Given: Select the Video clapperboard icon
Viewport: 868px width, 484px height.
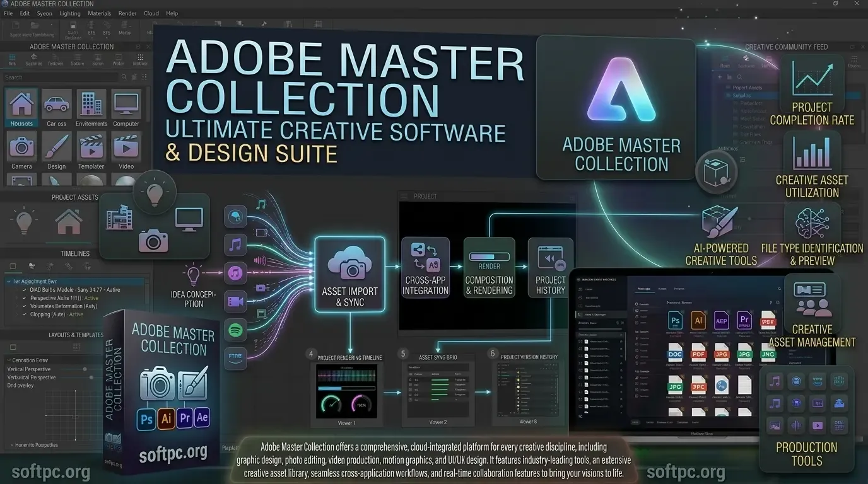Looking at the screenshot, I should click(126, 146).
